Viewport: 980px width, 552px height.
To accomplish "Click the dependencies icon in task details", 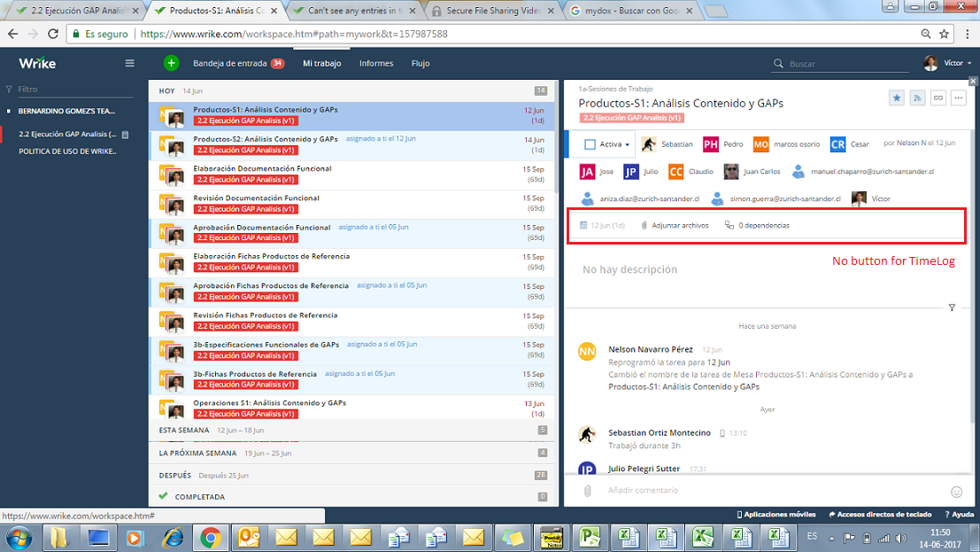I will [x=729, y=225].
